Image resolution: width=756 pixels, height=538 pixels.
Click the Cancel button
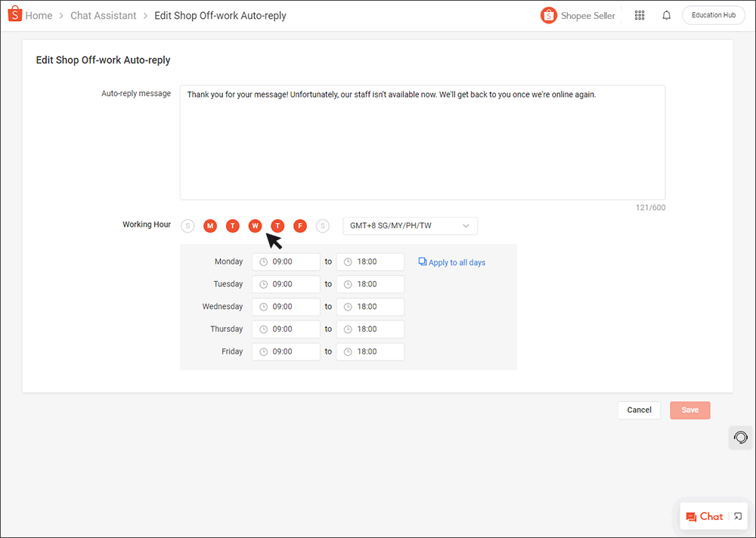639,409
